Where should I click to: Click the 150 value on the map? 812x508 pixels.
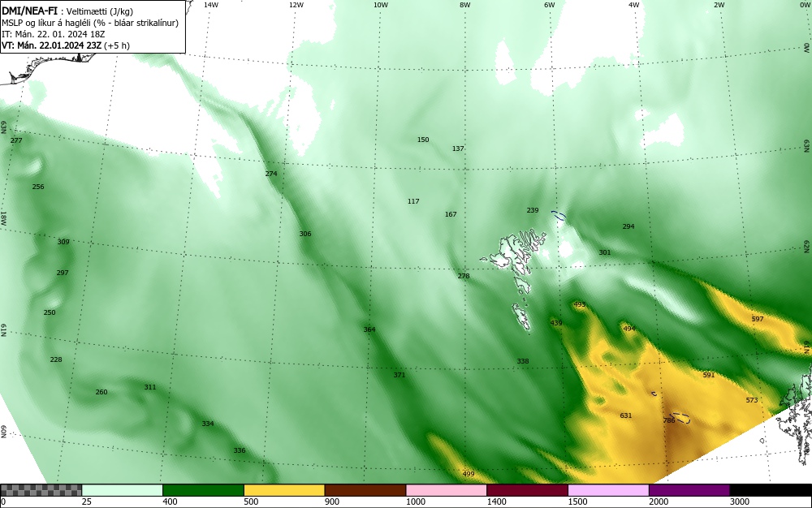click(423, 140)
